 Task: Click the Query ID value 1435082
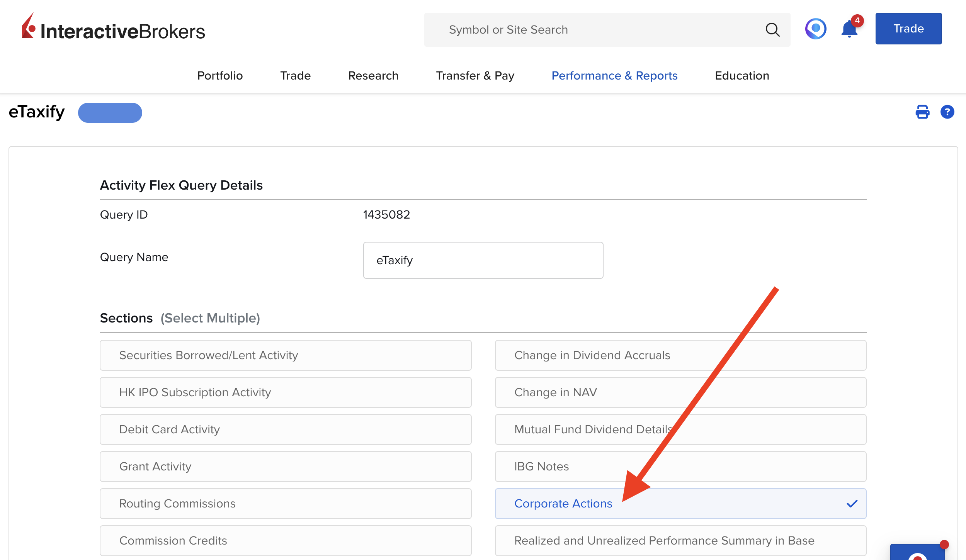coord(386,215)
